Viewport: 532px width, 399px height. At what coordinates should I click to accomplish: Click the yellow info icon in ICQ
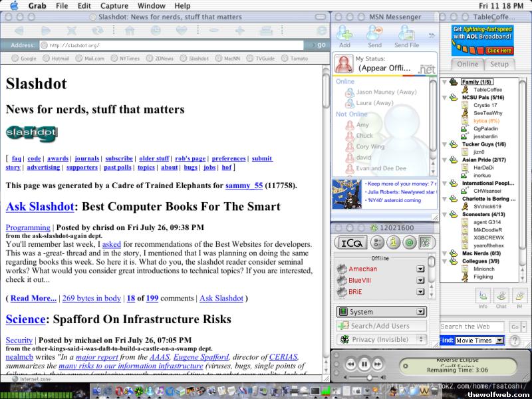click(393, 243)
